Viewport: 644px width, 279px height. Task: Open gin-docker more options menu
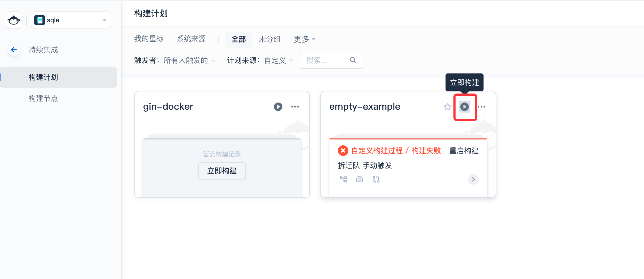(295, 107)
